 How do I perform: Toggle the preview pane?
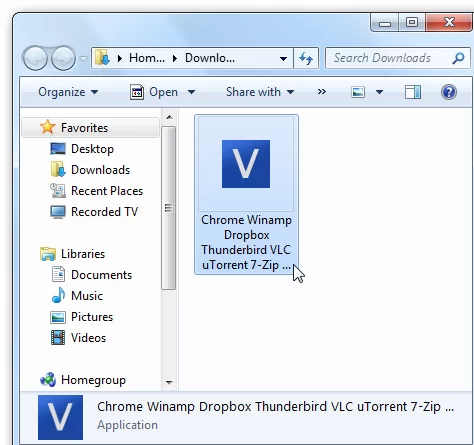pyautogui.click(x=413, y=92)
